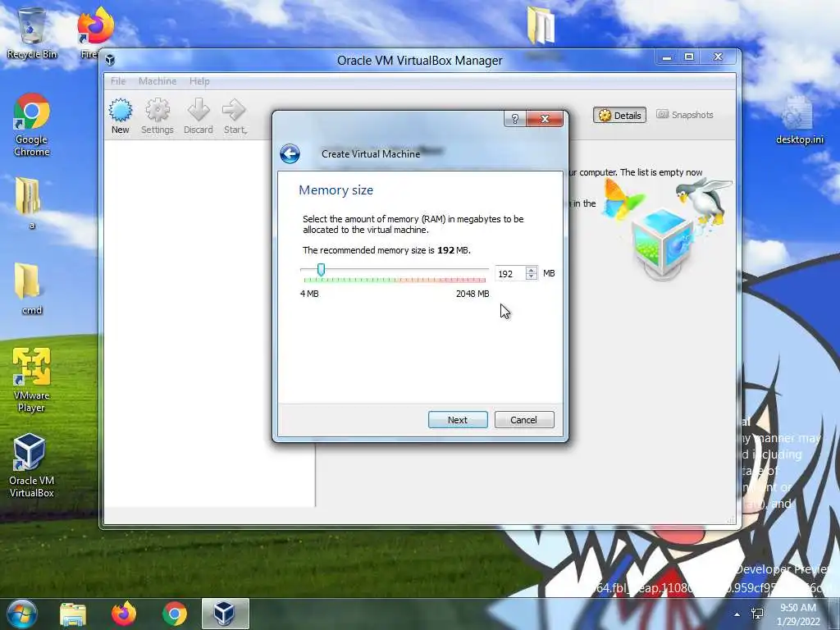This screenshot has height=630, width=840.
Task: Switch to the Snapshots view
Action: tap(685, 115)
